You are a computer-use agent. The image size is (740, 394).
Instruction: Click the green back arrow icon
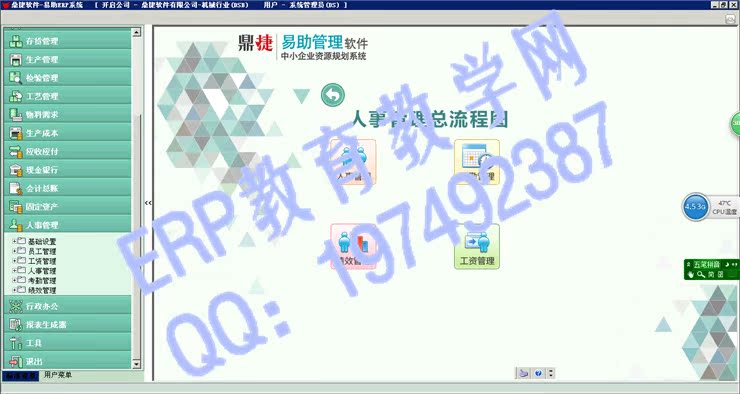click(333, 95)
